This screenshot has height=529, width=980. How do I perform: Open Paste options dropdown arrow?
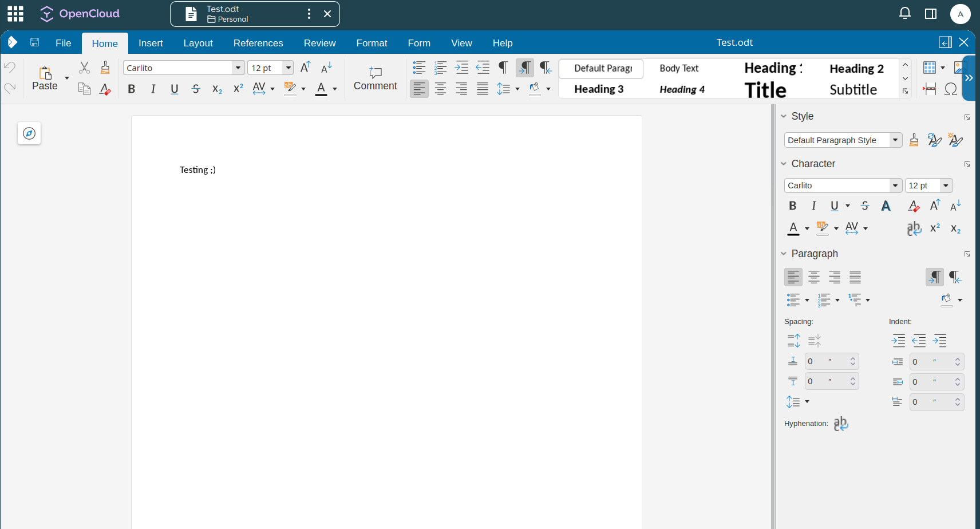pyautogui.click(x=67, y=78)
